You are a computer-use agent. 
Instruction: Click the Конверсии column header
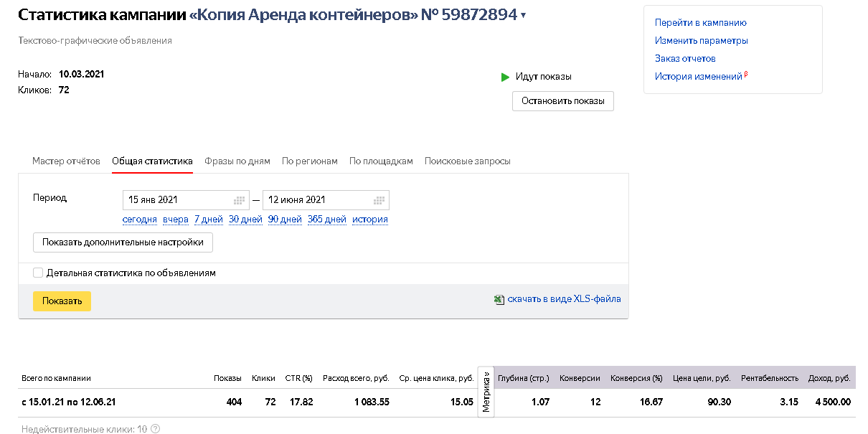coord(580,379)
